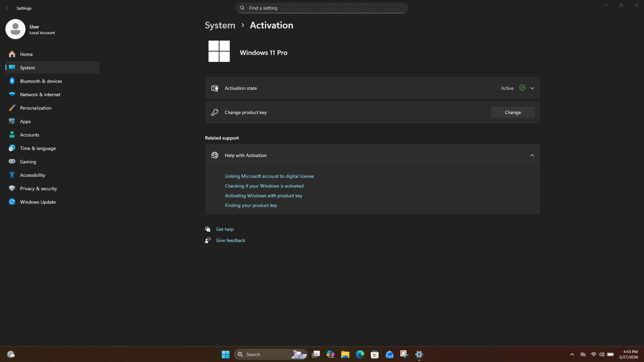Click the Network & internet wifi icon
Viewport: 644px width, 362px height.
(x=12, y=94)
